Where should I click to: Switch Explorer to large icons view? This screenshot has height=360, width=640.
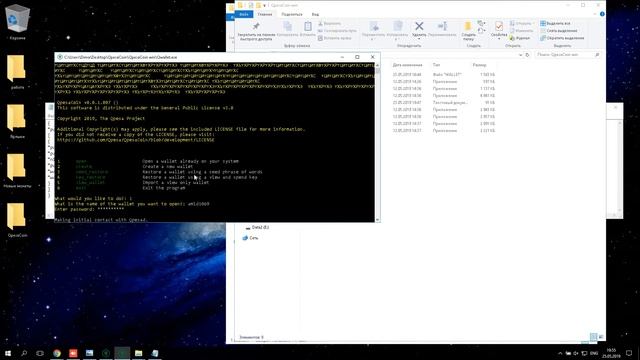click(x=601, y=337)
